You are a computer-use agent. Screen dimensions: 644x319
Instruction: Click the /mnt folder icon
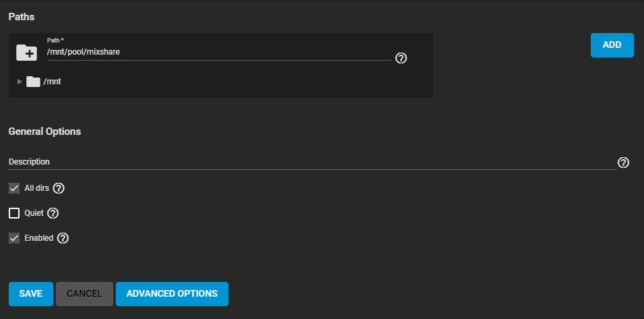[33, 82]
